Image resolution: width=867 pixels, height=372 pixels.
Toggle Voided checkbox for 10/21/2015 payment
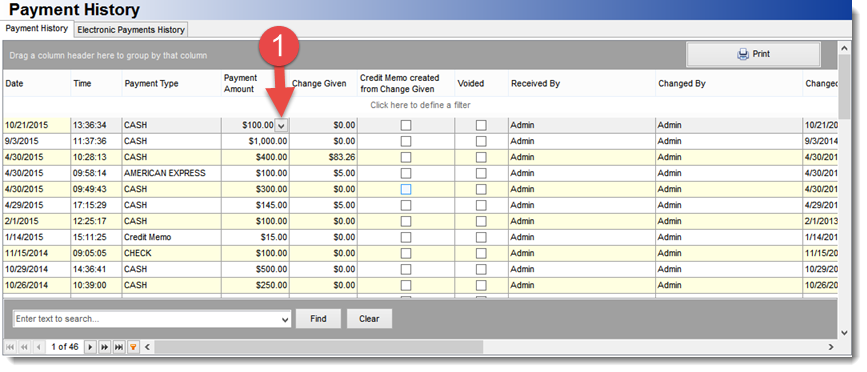click(x=481, y=125)
